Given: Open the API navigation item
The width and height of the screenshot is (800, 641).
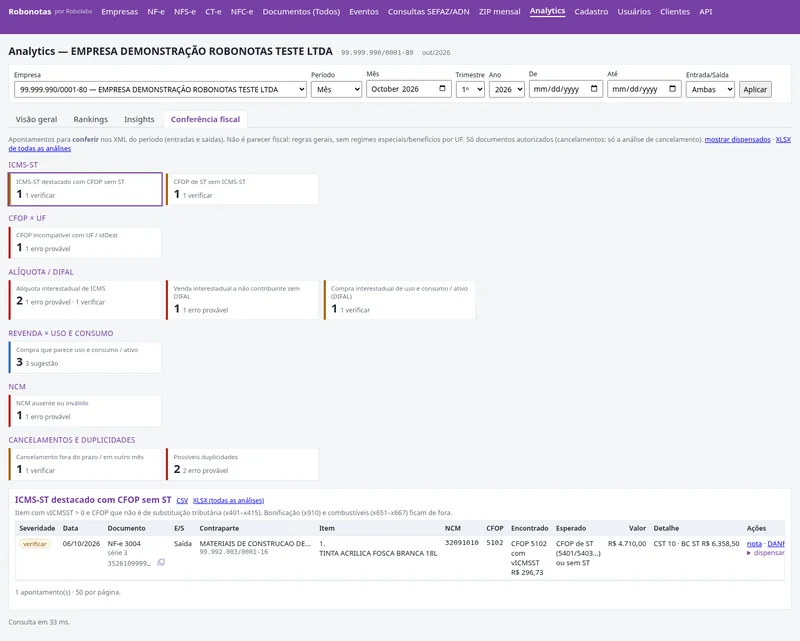Looking at the screenshot, I should (x=706, y=12).
